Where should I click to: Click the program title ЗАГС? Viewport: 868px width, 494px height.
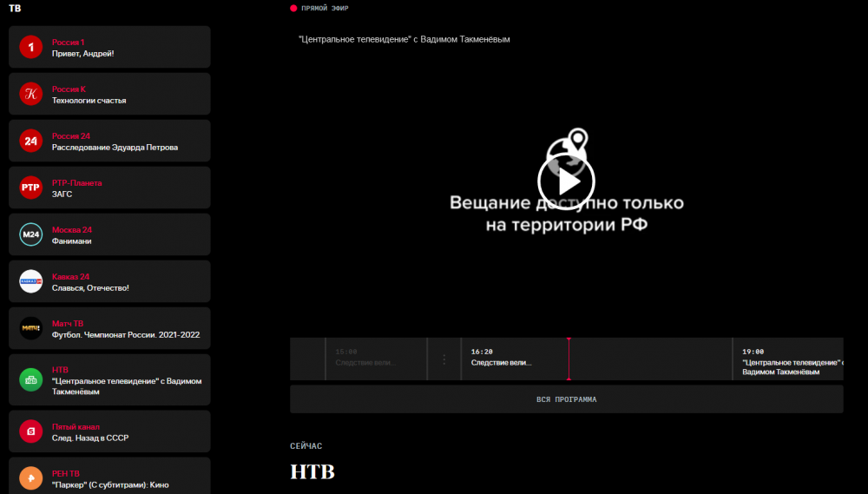[x=62, y=194]
